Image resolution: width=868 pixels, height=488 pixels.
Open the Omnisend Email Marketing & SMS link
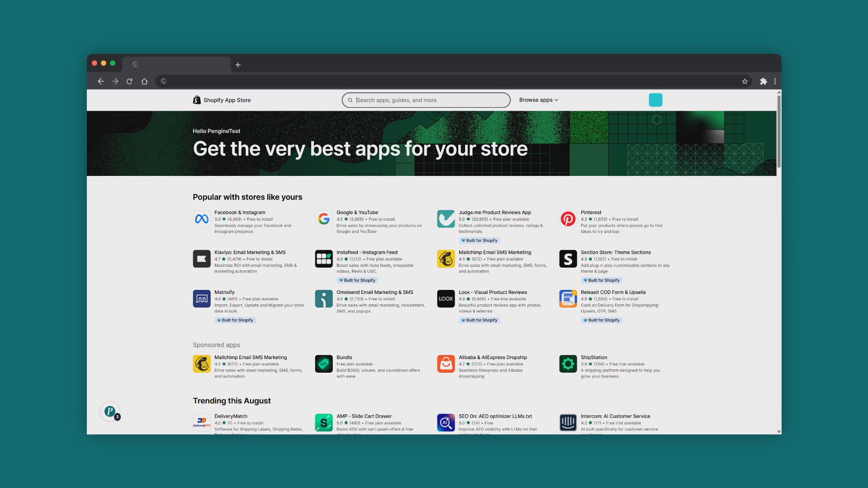(375, 292)
